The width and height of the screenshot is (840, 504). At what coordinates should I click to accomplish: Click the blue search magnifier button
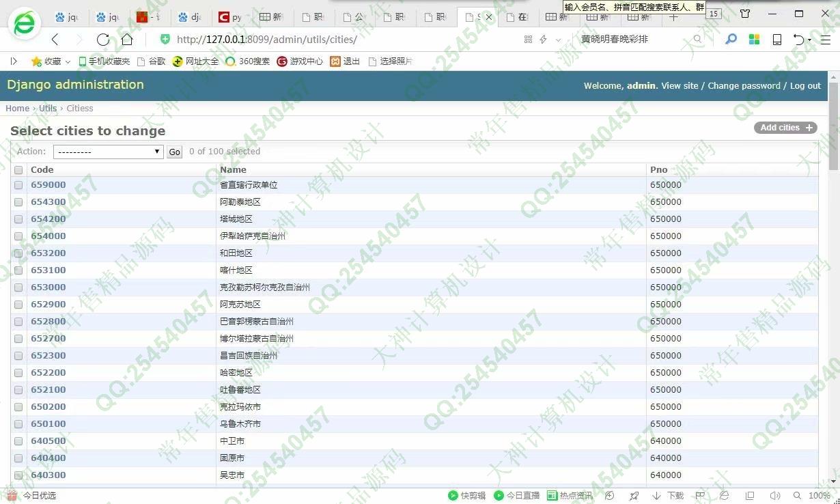(x=731, y=40)
